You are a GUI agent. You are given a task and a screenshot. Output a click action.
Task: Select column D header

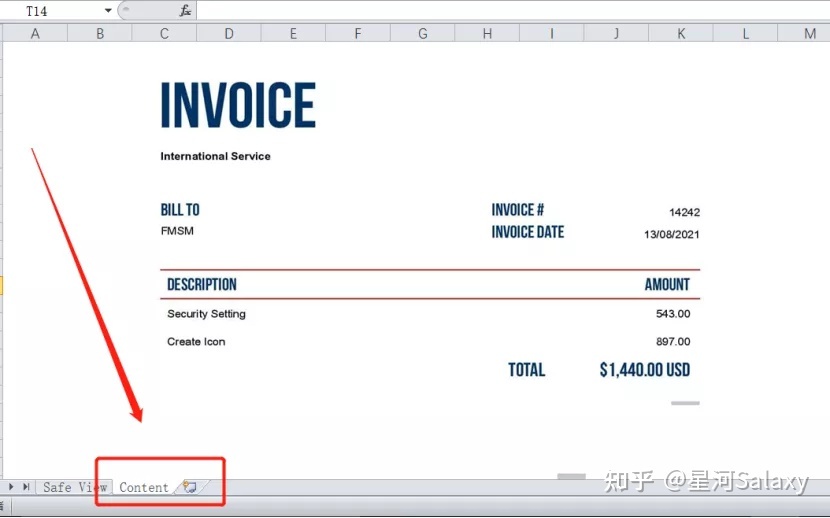[x=229, y=34]
